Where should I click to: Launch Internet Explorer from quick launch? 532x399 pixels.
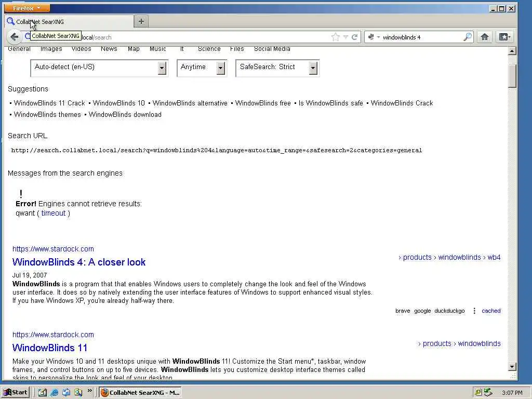tap(54, 393)
